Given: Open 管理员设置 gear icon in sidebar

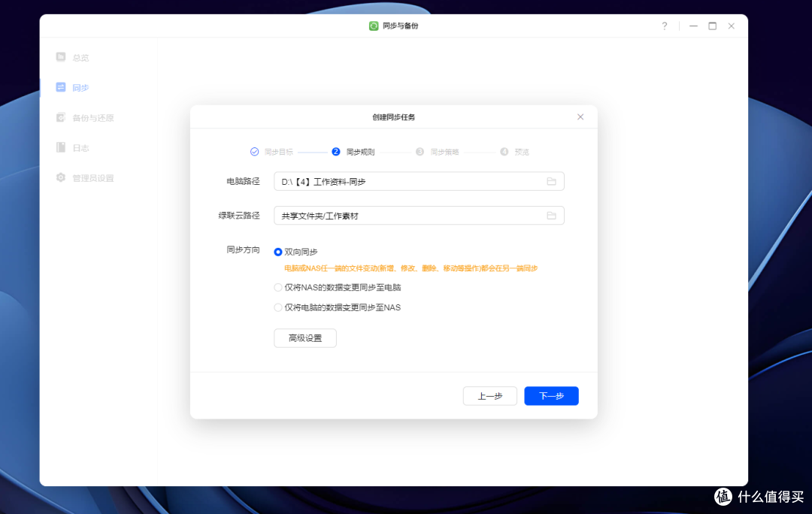Looking at the screenshot, I should tap(61, 177).
